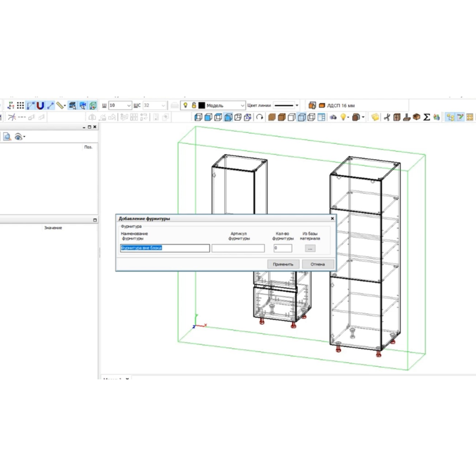The width and height of the screenshot is (476, 476).
Task: Toggle the dotted grid display
Action: (x=20, y=106)
